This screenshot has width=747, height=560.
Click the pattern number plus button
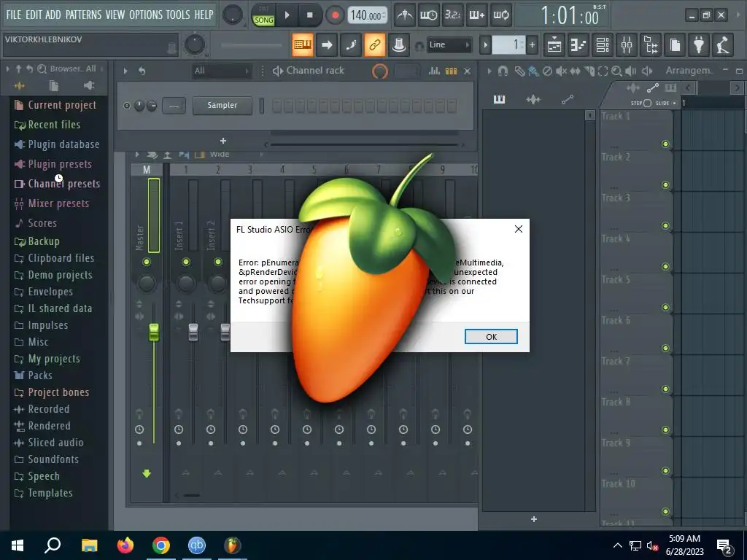tap(532, 45)
